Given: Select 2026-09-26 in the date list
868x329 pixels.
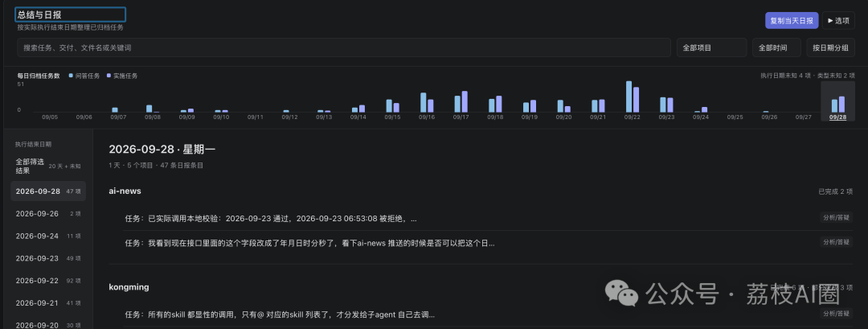Looking at the screenshot, I should pyautogui.click(x=48, y=214).
